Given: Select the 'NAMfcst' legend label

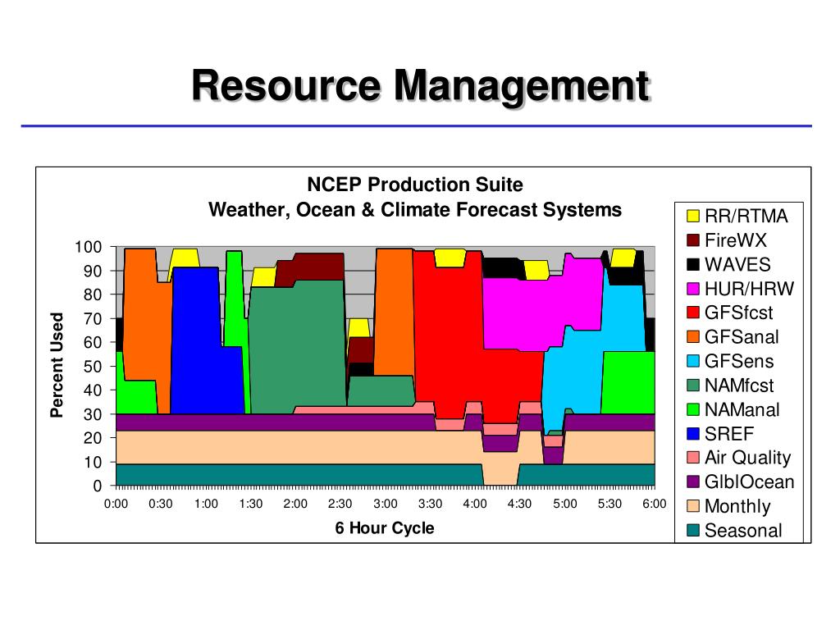Looking at the screenshot, I should click(x=739, y=386).
